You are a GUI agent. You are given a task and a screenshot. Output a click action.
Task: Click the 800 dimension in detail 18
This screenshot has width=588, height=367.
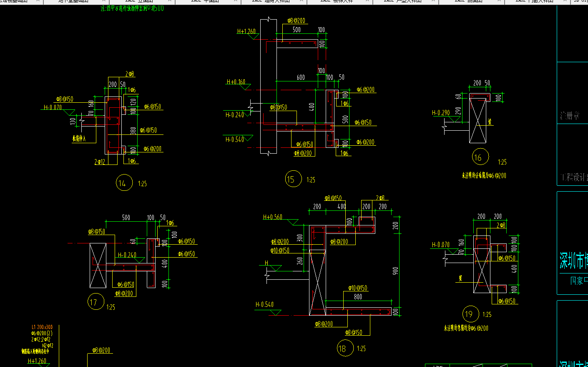pos(358,297)
